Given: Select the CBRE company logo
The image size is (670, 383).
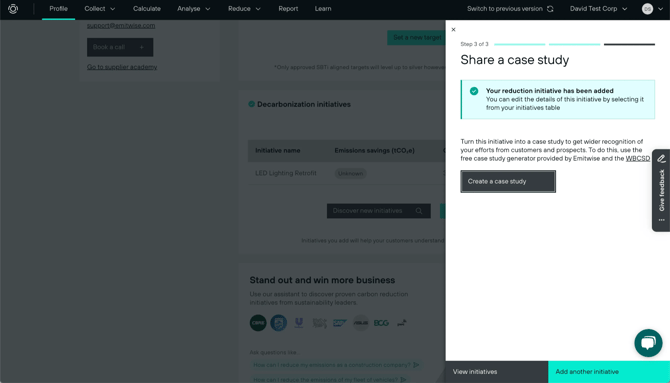Looking at the screenshot, I should click(x=258, y=323).
